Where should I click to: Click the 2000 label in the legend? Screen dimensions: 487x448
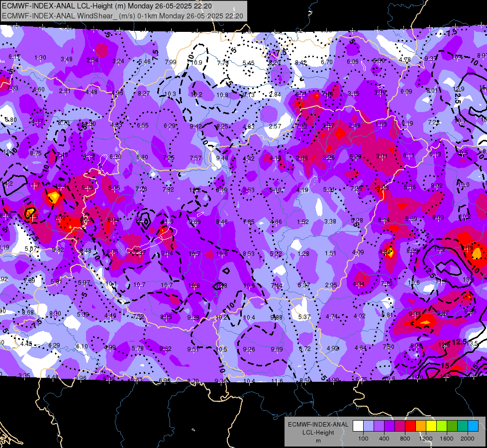[468, 439]
